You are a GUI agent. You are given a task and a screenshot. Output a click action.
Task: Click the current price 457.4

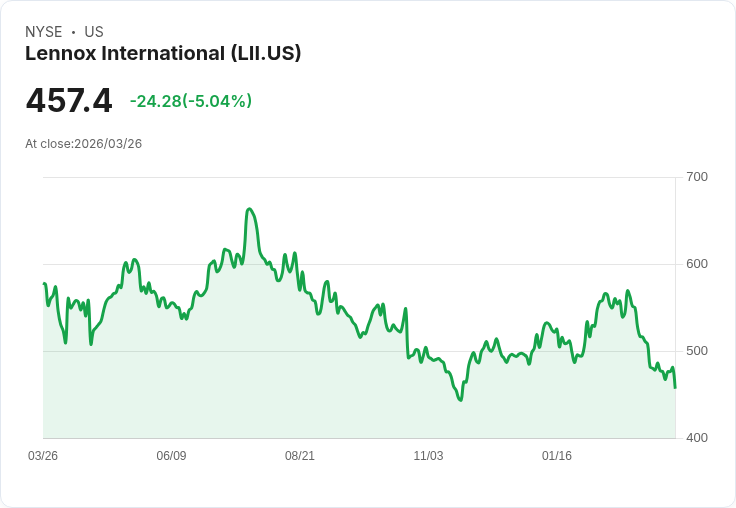pyautogui.click(x=69, y=101)
